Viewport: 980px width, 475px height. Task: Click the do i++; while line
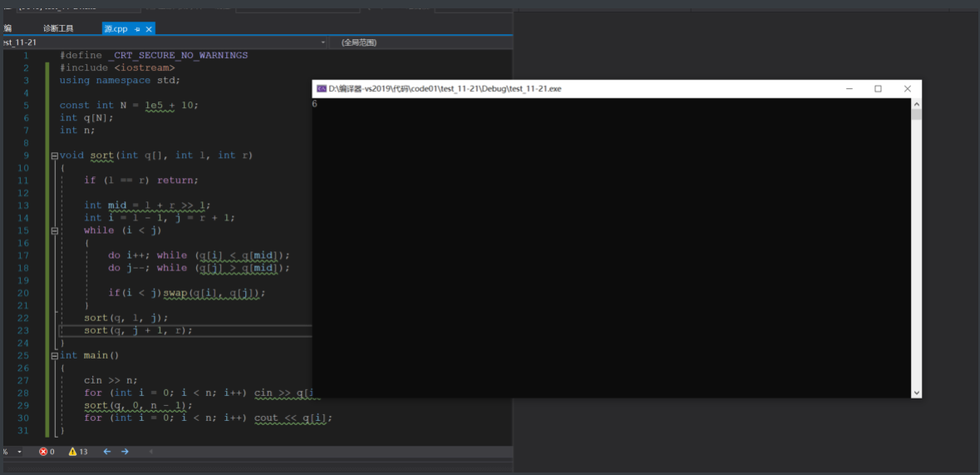(199, 255)
